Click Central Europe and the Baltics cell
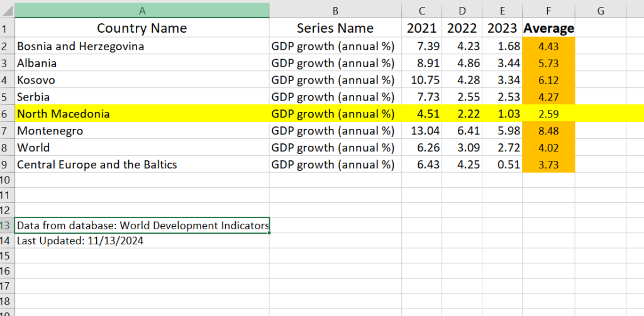 tap(142, 165)
